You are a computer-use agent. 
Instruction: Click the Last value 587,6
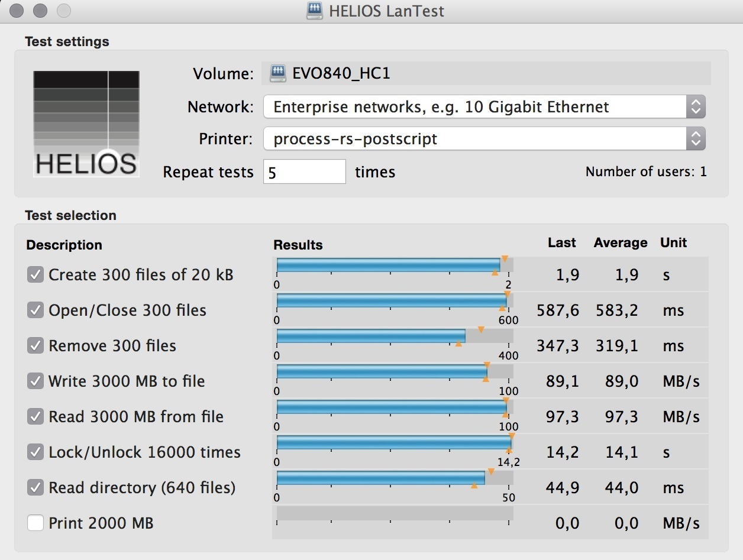click(558, 310)
